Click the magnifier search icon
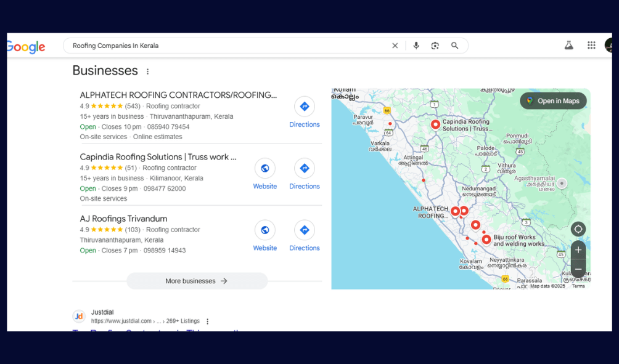The height and width of the screenshot is (364, 619). click(455, 46)
